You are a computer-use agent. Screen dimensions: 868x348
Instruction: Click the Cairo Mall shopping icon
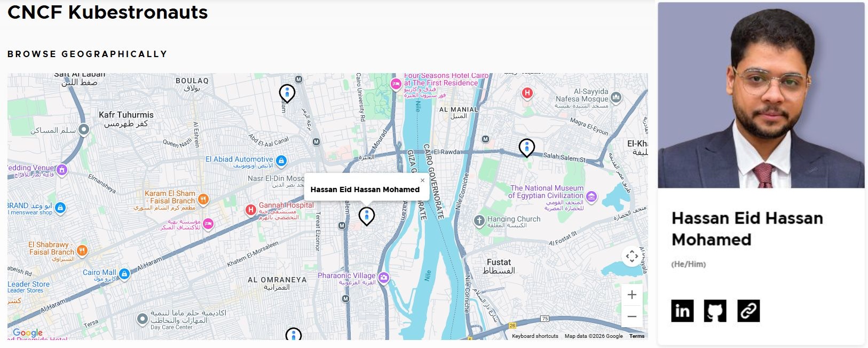coord(124,274)
